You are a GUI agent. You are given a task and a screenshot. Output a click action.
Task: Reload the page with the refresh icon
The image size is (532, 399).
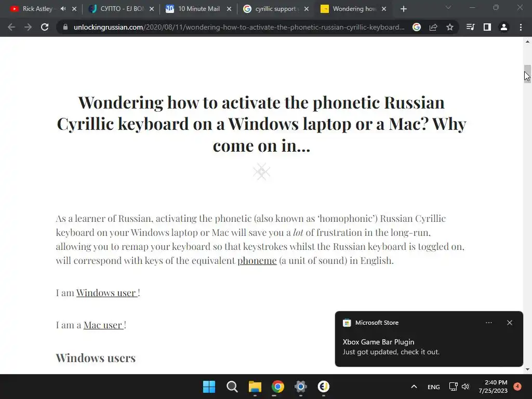pos(45,27)
